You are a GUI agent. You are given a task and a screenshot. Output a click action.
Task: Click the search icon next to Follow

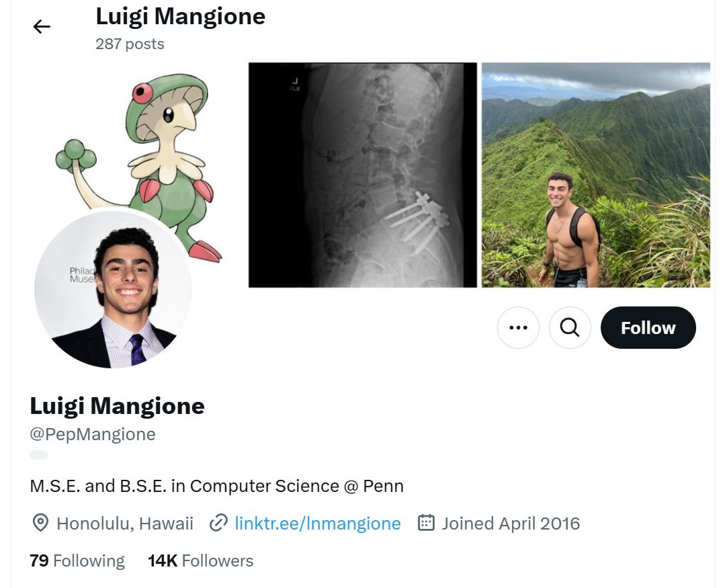(x=570, y=327)
